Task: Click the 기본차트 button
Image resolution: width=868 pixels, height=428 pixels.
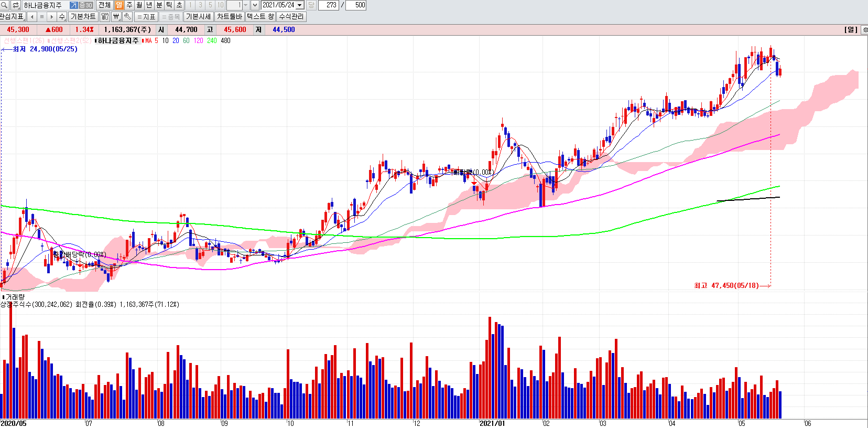Action: click(83, 17)
